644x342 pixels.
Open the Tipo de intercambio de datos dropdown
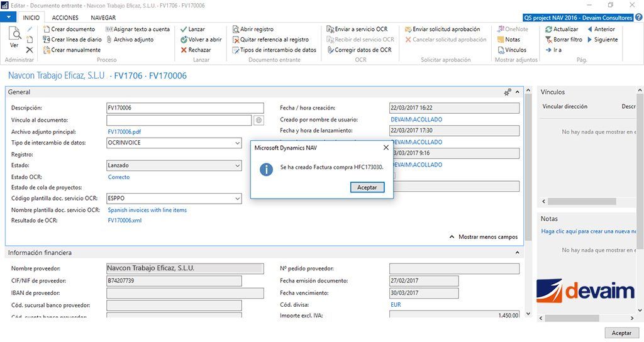point(237,143)
